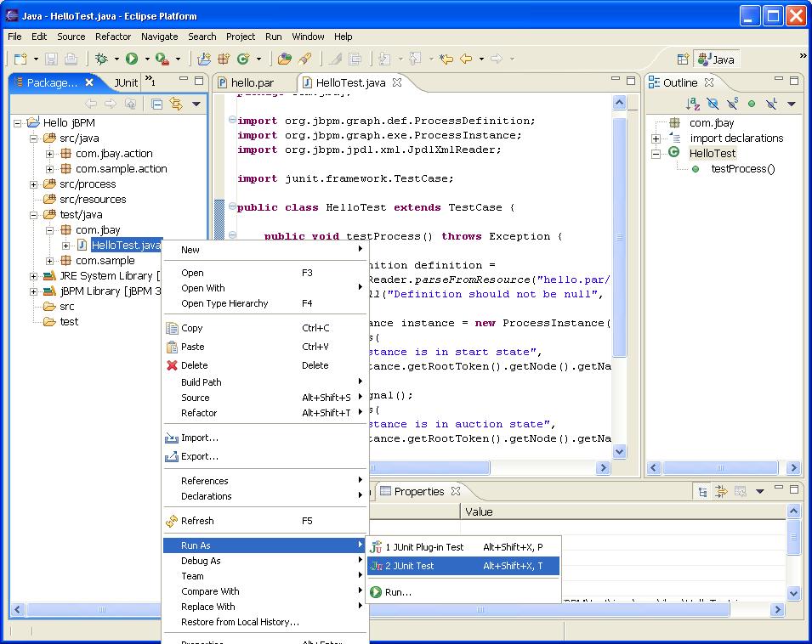Image resolution: width=812 pixels, height=644 pixels.
Task: Toggle Hide Static Members in Outline toolbar
Action: (732, 104)
